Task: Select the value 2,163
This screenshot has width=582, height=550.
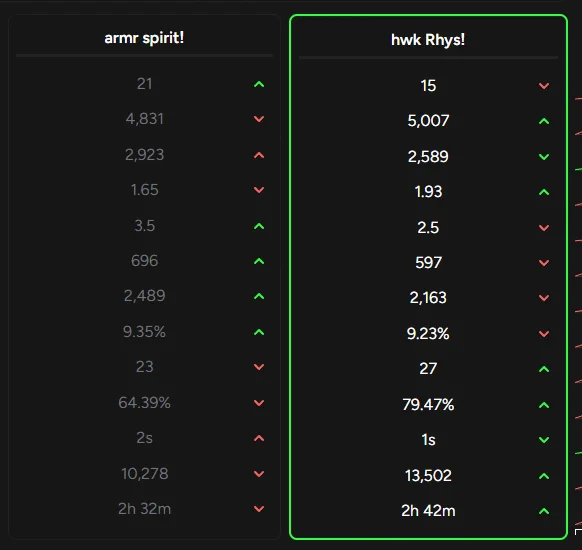Action: pos(428,298)
